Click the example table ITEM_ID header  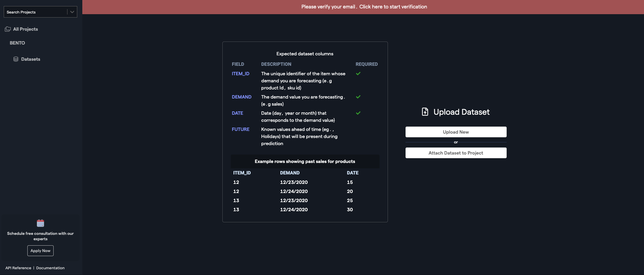point(242,173)
